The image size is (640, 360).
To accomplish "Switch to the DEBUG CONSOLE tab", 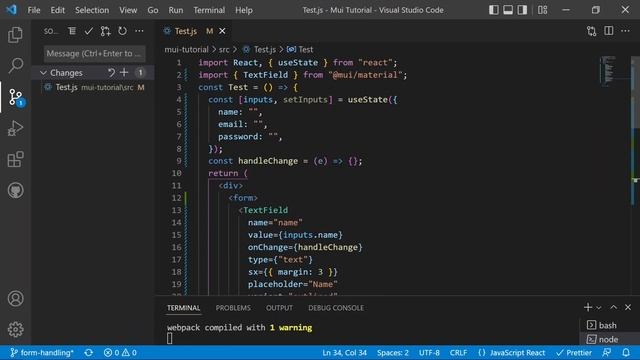I will pyautogui.click(x=336, y=308).
